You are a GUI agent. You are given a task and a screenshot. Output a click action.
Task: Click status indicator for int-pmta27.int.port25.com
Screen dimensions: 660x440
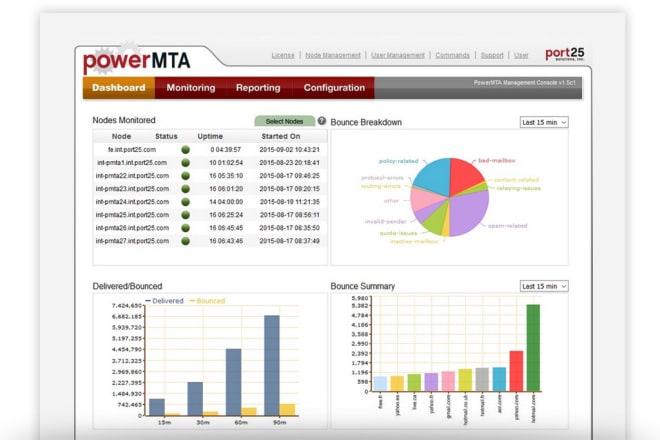[185, 241]
